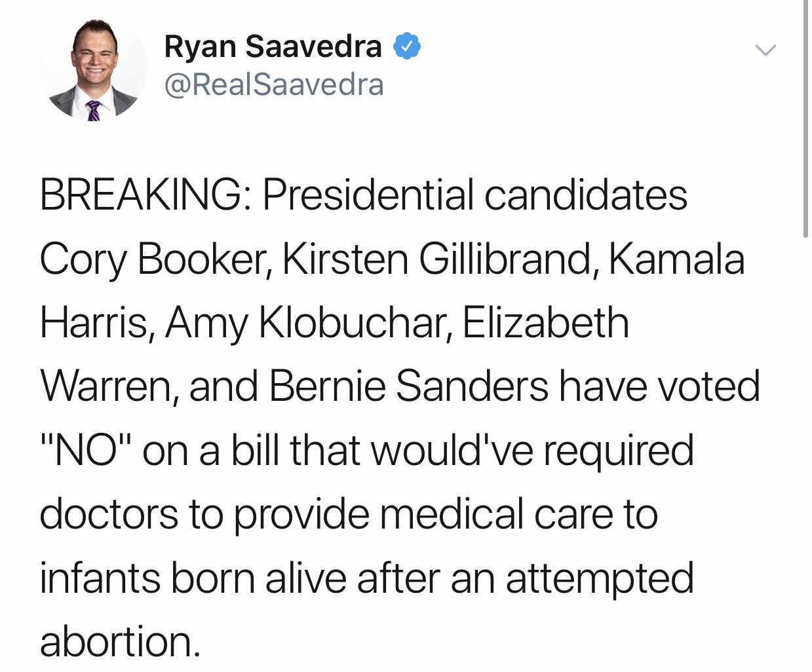
Task: Visit the @RealSaavedra handle
Action: [273, 85]
